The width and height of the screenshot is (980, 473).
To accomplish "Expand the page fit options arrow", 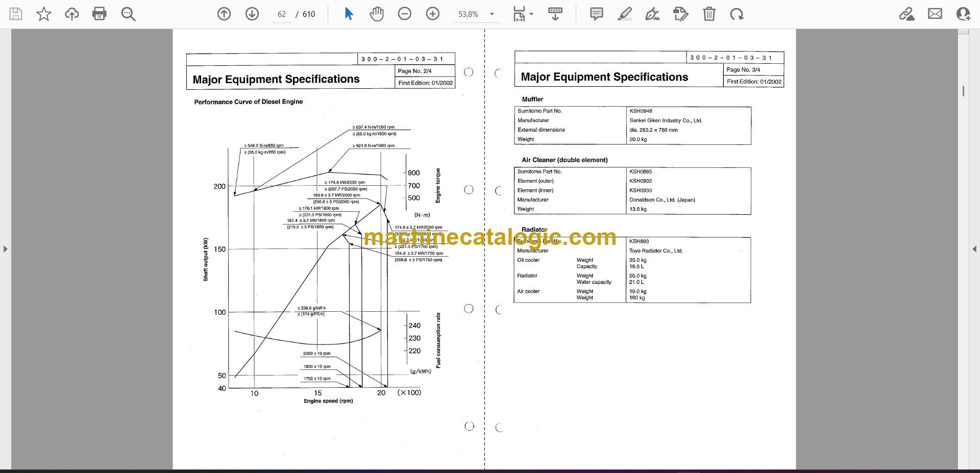I will (531, 14).
